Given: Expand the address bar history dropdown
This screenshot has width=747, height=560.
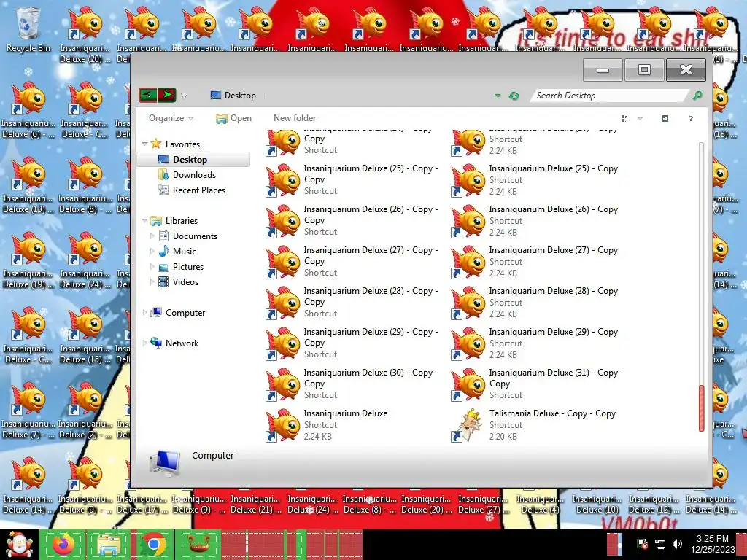Looking at the screenshot, I should [x=498, y=96].
